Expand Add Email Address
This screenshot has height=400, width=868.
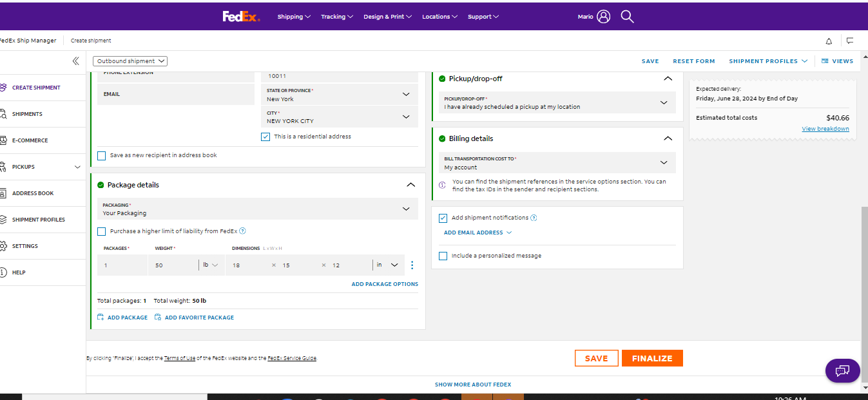tap(477, 233)
